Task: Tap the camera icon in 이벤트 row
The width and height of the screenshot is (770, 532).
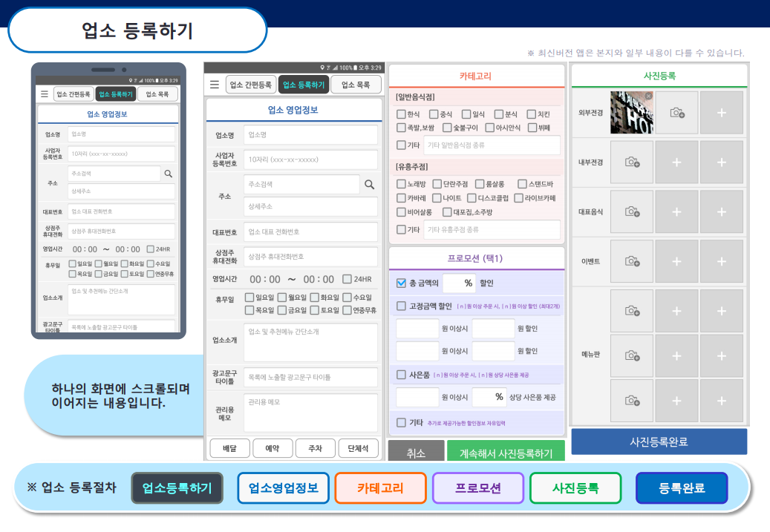Action: tap(632, 261)
